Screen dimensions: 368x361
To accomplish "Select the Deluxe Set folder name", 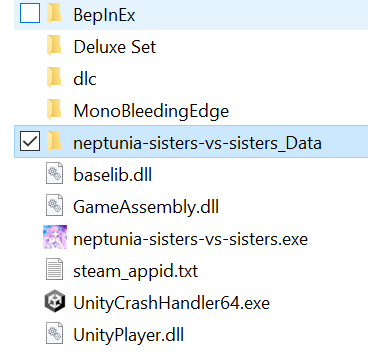I will click(115, 47).
